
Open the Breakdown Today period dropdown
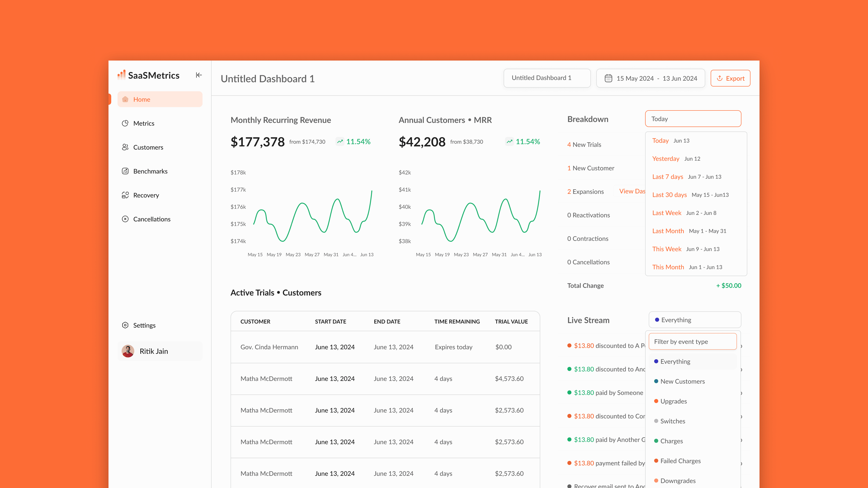(x=693, y=119)
